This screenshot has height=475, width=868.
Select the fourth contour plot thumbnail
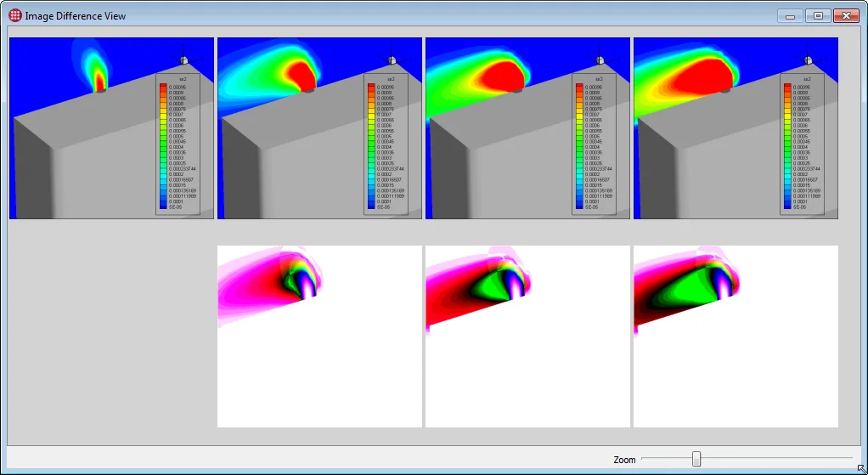click(x=736, y=127)
